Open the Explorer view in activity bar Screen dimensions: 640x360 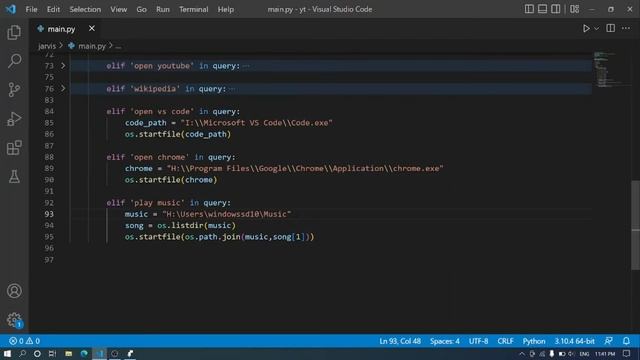[14, 33]
